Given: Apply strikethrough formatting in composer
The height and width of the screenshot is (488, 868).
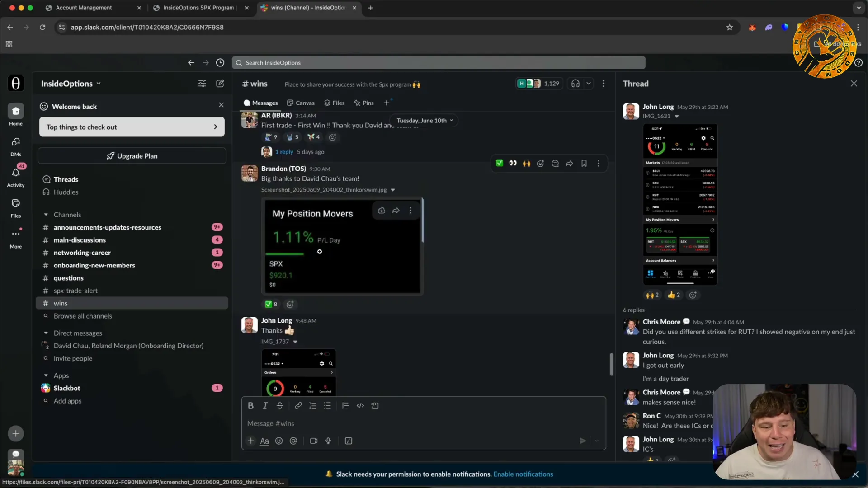Looking at the screenshot, I should tap(280, 406).
